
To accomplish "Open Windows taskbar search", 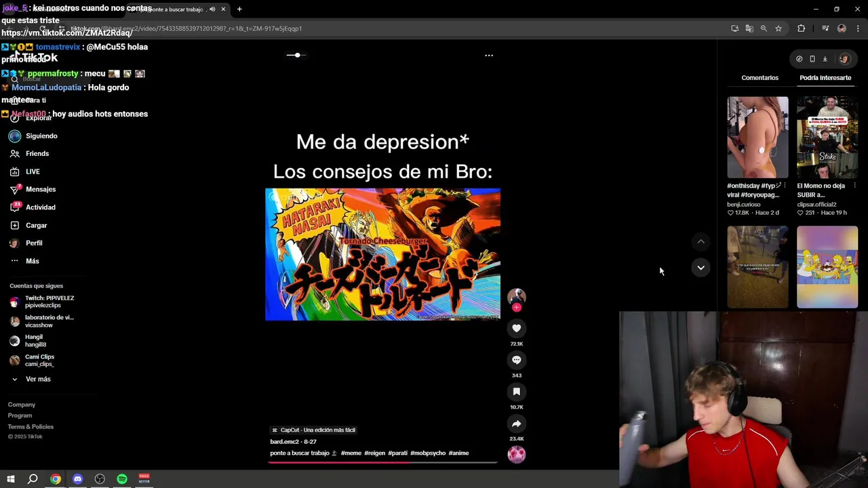I will 33,479.
